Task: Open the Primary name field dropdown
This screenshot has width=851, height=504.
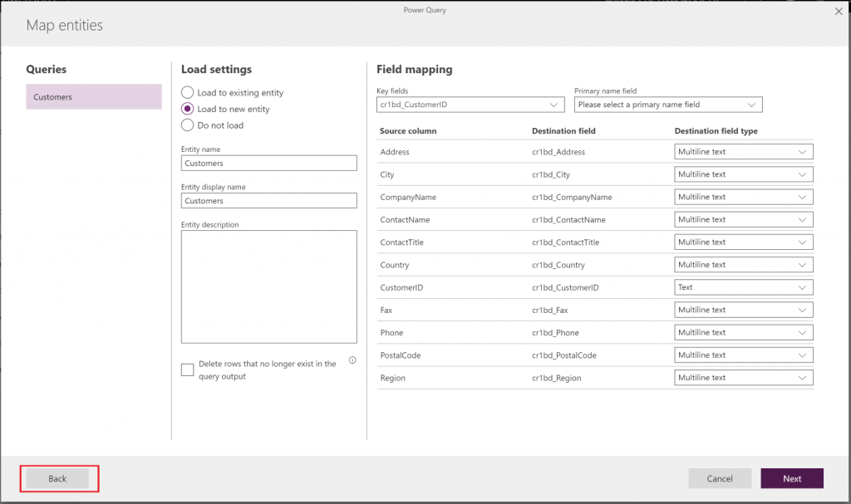Action: click(668, 105)
